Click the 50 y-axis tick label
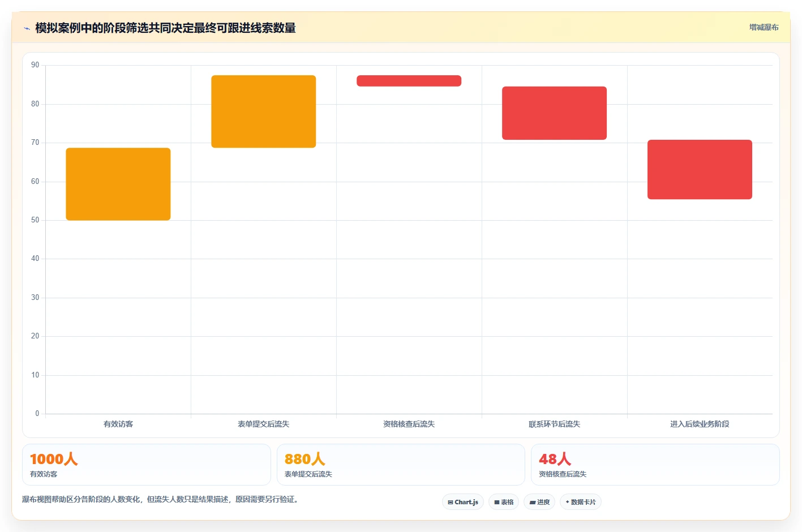This screenshot has height=532, width=802. [35, 220]
